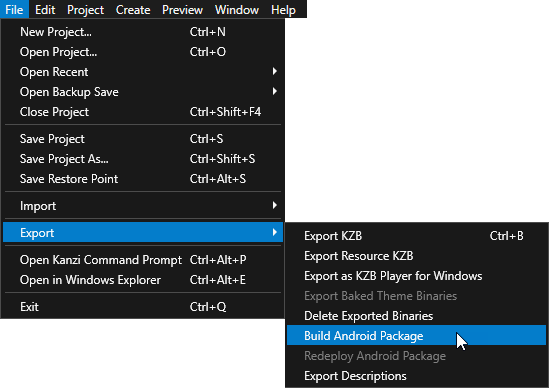Image resolution: width=549 pixels, height=388 pixels.
Task: Expand the Import submenu
Action: click(x=143, y=206)
